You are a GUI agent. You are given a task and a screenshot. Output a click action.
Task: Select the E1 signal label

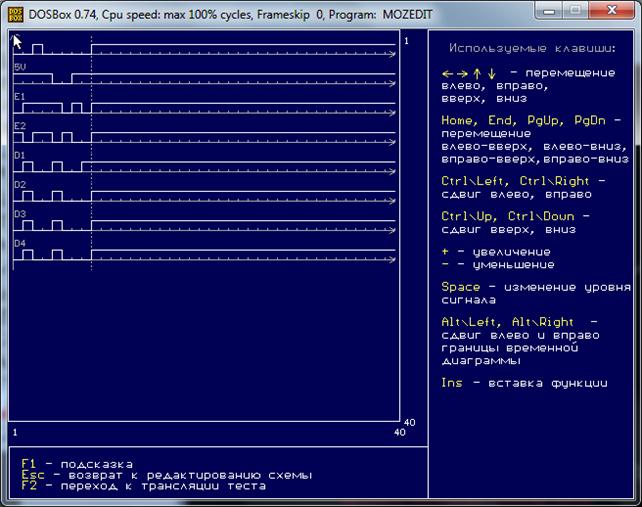20,97
